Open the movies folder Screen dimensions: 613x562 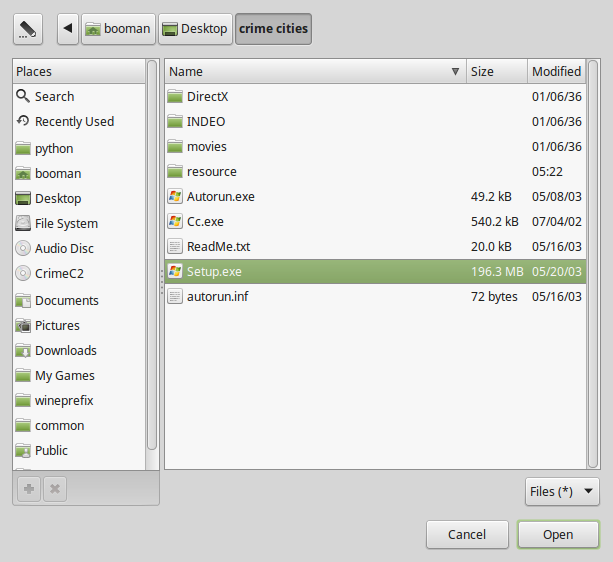(x=375, y=147)
